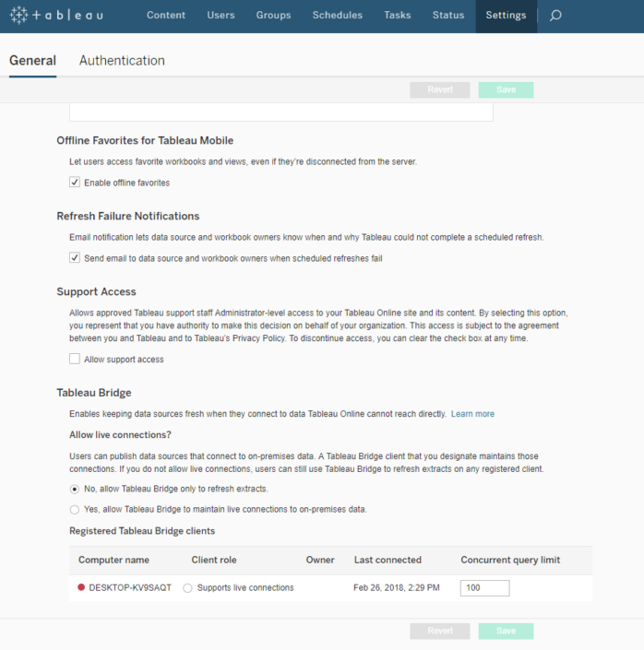This screenshot has height=650, width=644.
Task: Open the Learn more link
Action: tap(472, 414)
